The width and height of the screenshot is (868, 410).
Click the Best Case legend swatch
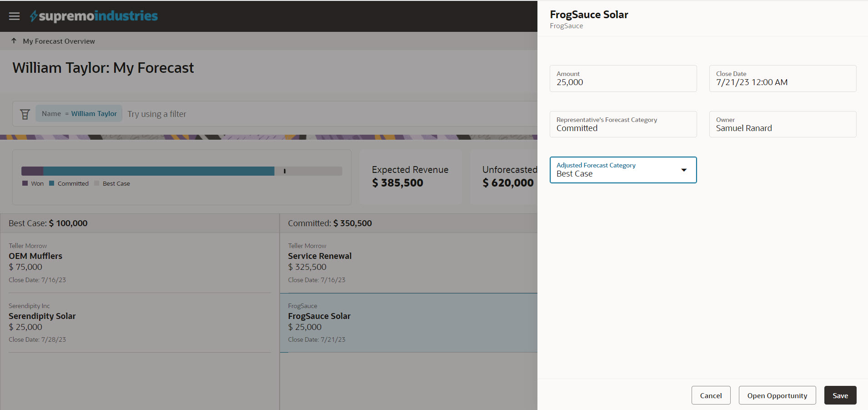coord(96,183)
